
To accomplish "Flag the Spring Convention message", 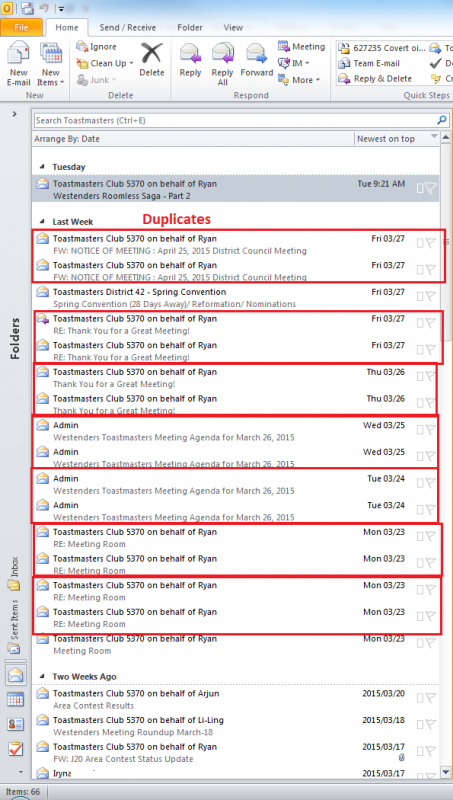I will (432, 297).
